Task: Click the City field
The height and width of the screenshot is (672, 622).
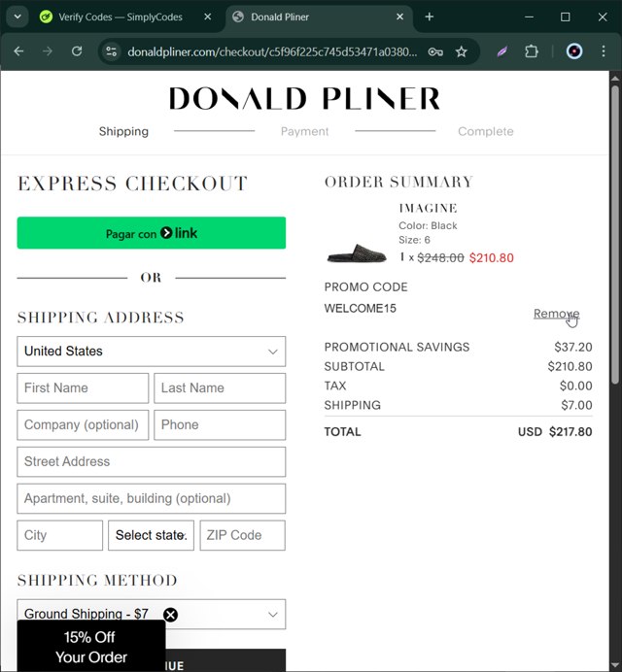Action: click(60, 535)
